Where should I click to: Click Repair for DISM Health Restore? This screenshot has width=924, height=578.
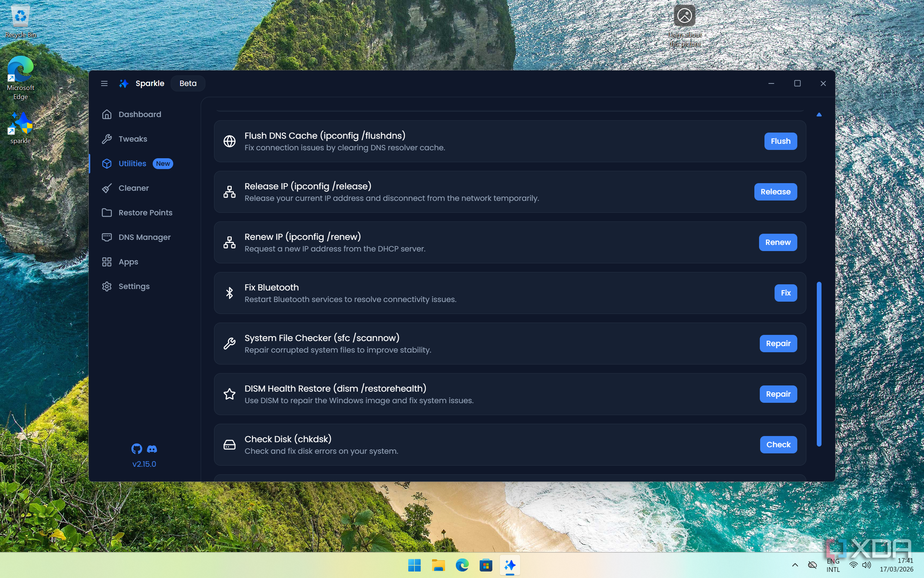(x=778, y=394)
